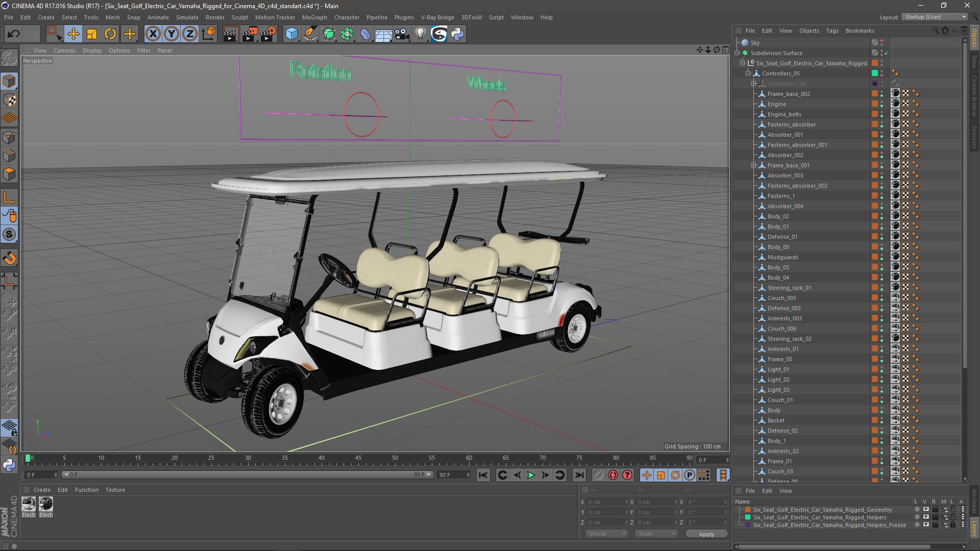The width and height of the screenshot is (980, 551).
Task: Toggle Subdivision Surface enable checkmark
Action: [x=887, y=53]
